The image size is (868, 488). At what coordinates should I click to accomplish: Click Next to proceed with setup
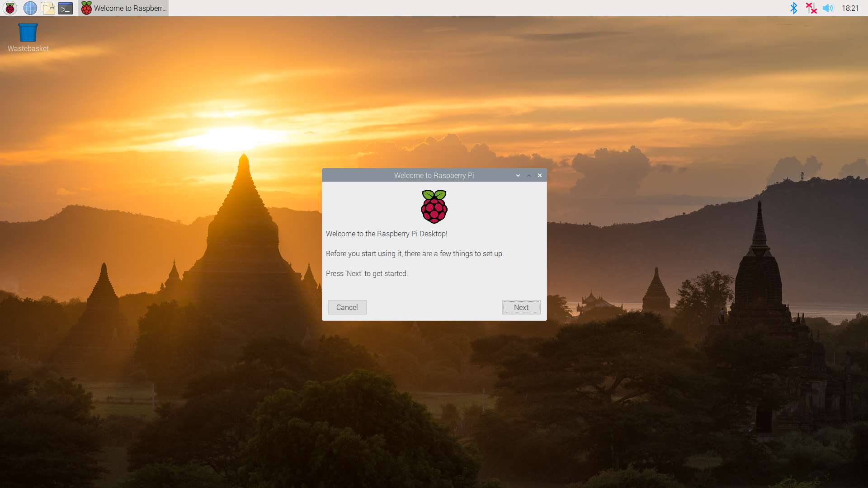point(520,307)
